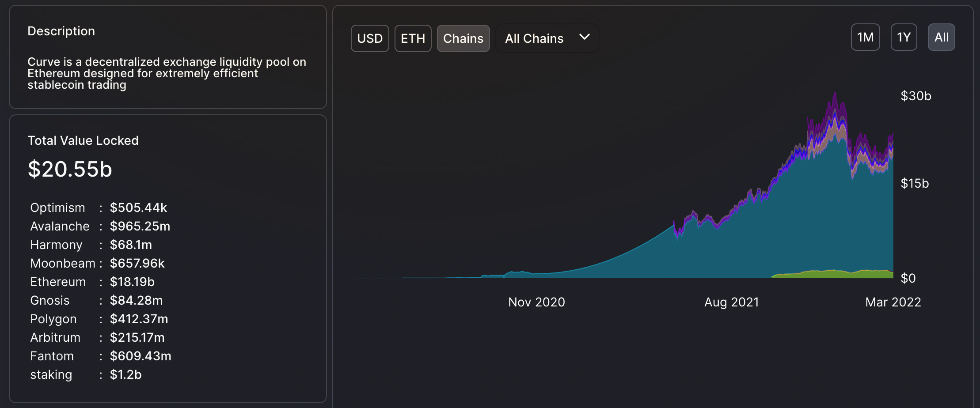Select the Harmony chain label
Screen dimensions: 980x408
[56, 245]
